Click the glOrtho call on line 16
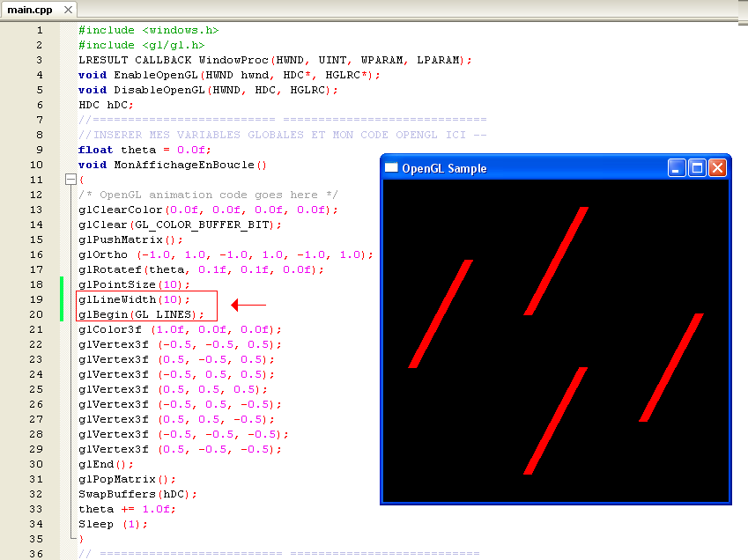Screen dimensions: 748x560 tap(226, 254)
